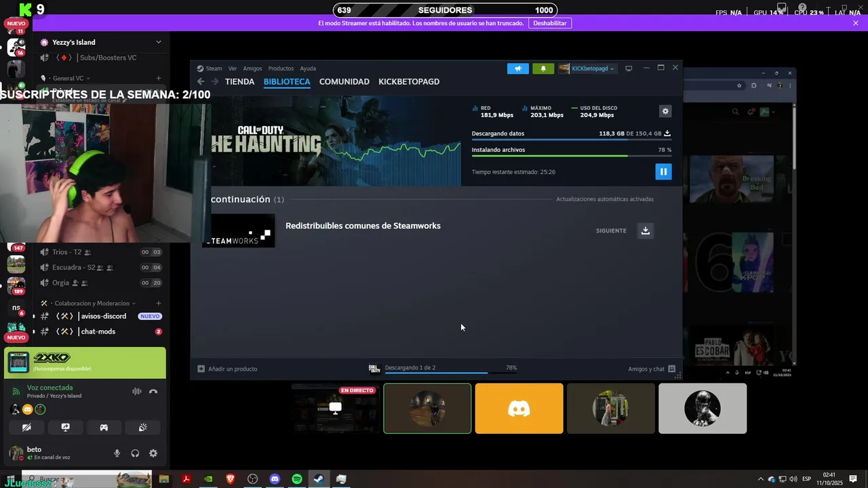Deafen Discord with headphones icon
Screen dimensions: 868x488
tap(135, 453)
